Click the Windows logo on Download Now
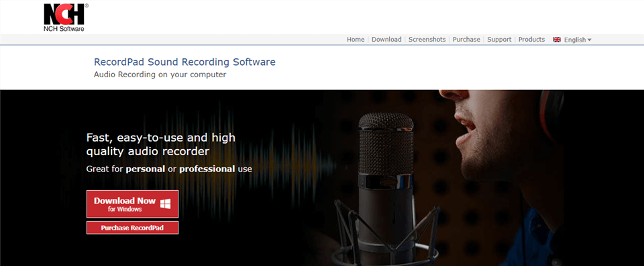Screen dimensions: 644x266 pyautogui.click(x=166, y=204)
